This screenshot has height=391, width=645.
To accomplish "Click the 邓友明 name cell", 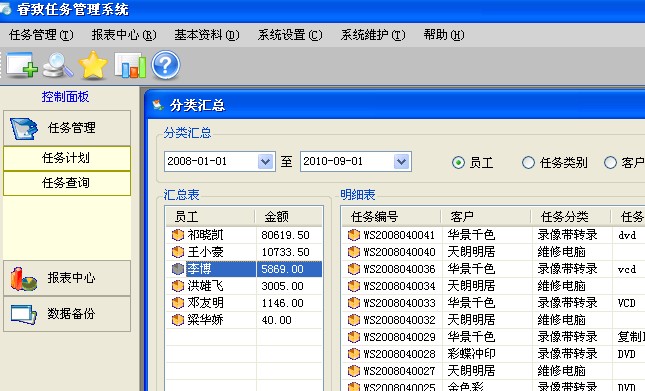I will 206,303.
